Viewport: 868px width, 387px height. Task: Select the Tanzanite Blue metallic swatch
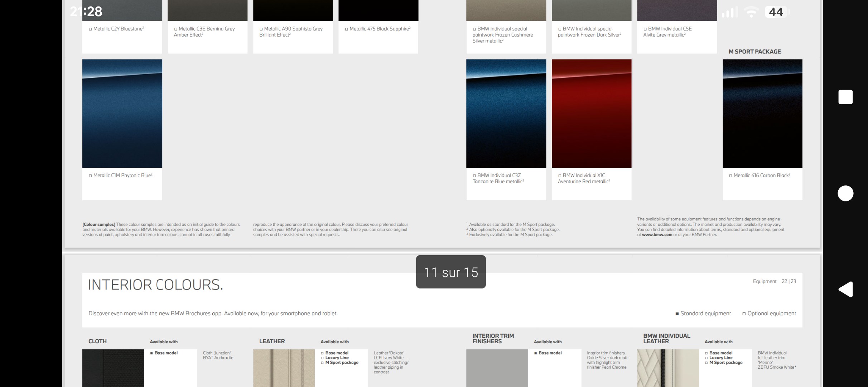point(506,113)
